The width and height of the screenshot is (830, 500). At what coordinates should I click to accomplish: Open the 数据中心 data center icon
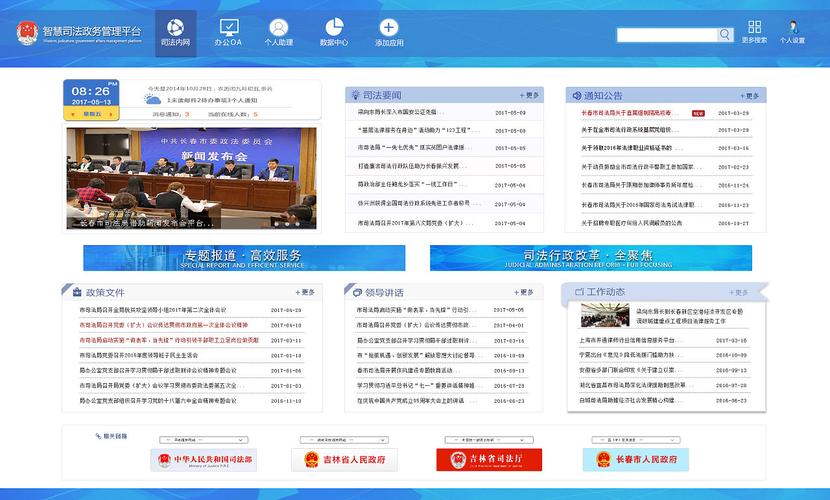(x=334, y=30)
